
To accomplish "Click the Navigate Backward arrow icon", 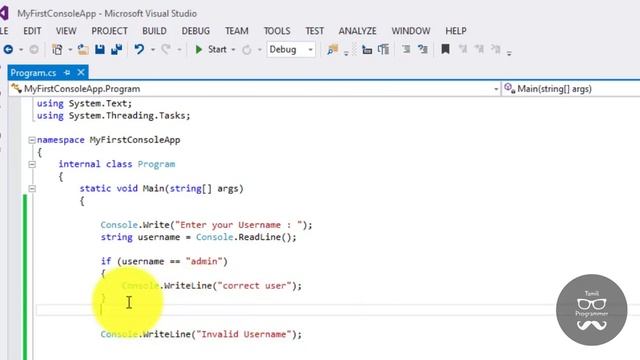I will [8, 49].
